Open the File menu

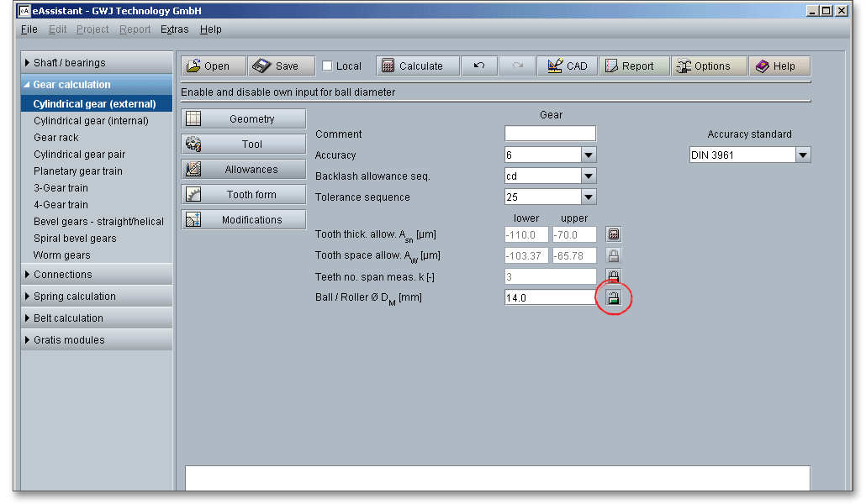point(29,29)
